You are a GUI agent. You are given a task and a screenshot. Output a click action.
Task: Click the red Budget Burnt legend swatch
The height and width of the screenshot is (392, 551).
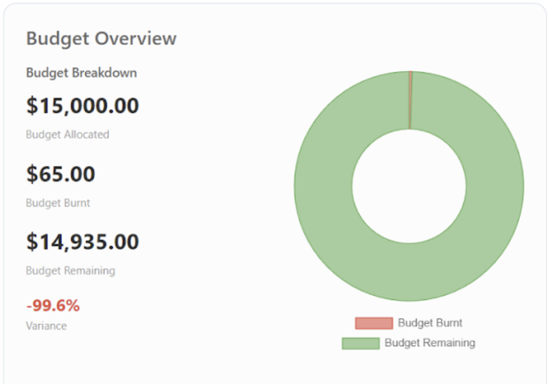tap(373, 323)
